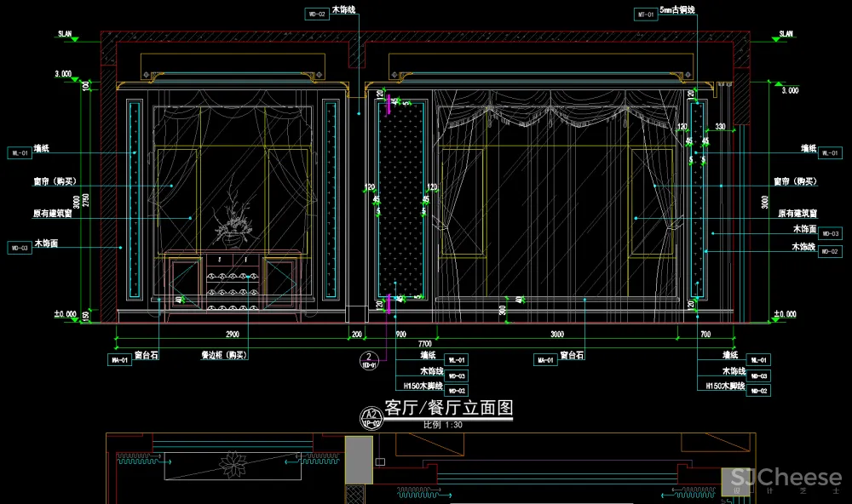
Task: Select the left 2900 dimension text
Action: point(231,334)
